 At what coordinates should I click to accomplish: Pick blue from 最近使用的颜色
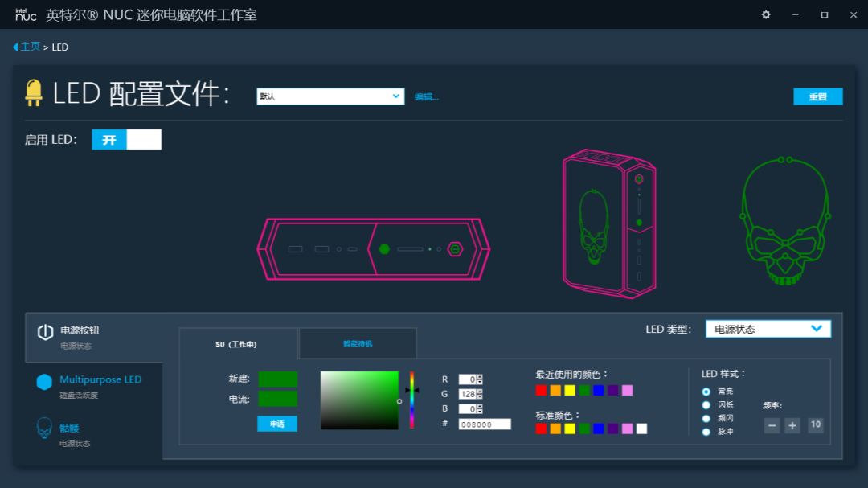click(599, 391)
